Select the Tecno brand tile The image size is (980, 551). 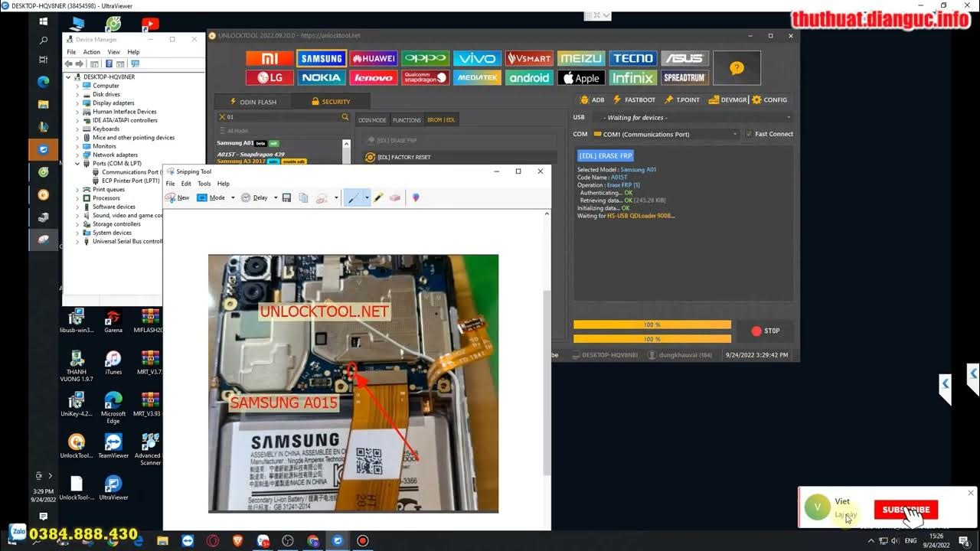(x=633, y=58)
